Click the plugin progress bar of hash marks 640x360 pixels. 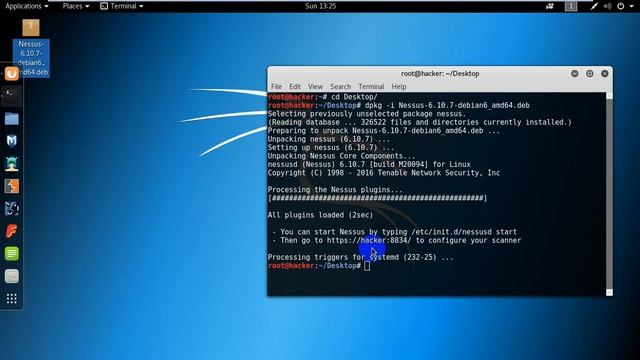378,198
